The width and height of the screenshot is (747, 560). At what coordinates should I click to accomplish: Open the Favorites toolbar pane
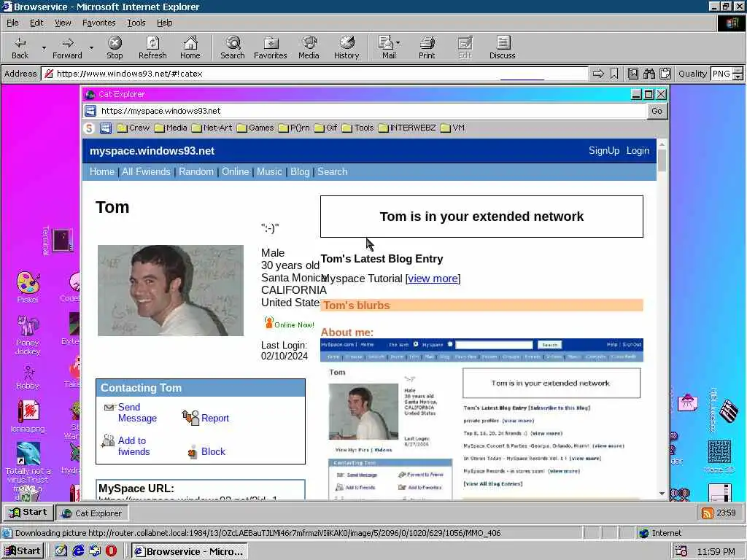pyautogui.click(x=271, y=47)
